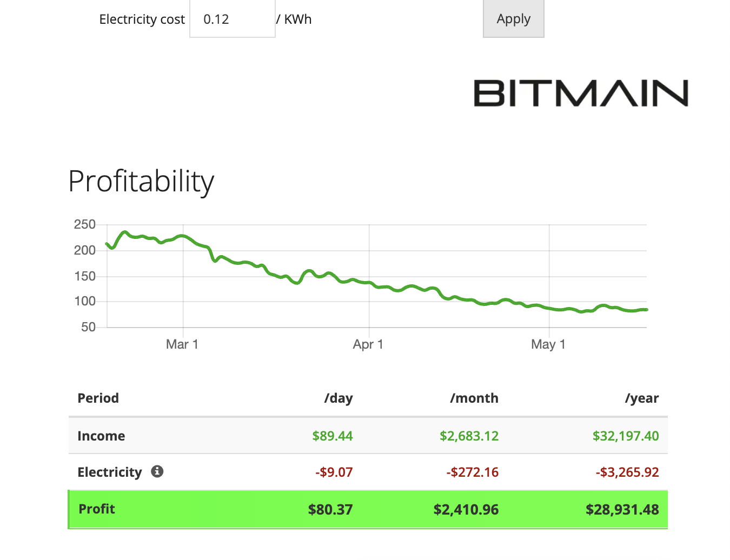This screenshot has width=730, height=560.
Task: Click the 250 y-axis label on chart
Action: point(85,224)
